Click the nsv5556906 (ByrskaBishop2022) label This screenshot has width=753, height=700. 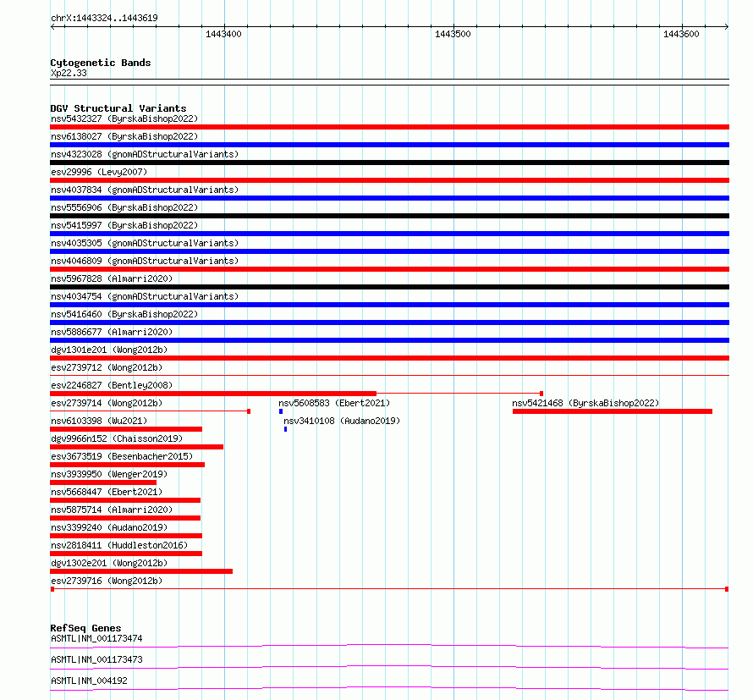click(124, 207)
